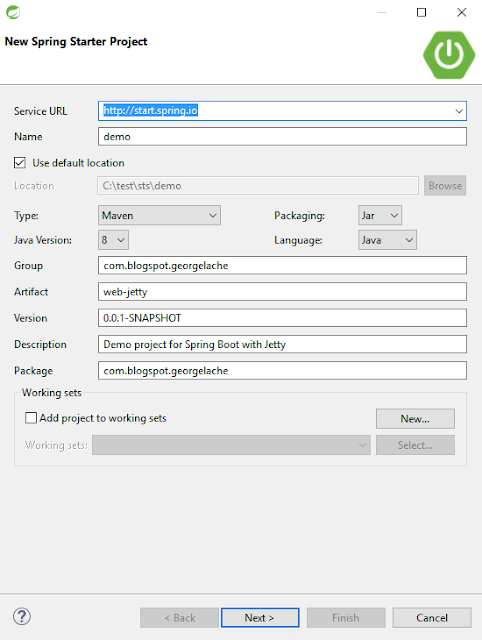Viewport: 482px width, 640px height.
Task: Click the Description input field
Action: tap(282, 344)
